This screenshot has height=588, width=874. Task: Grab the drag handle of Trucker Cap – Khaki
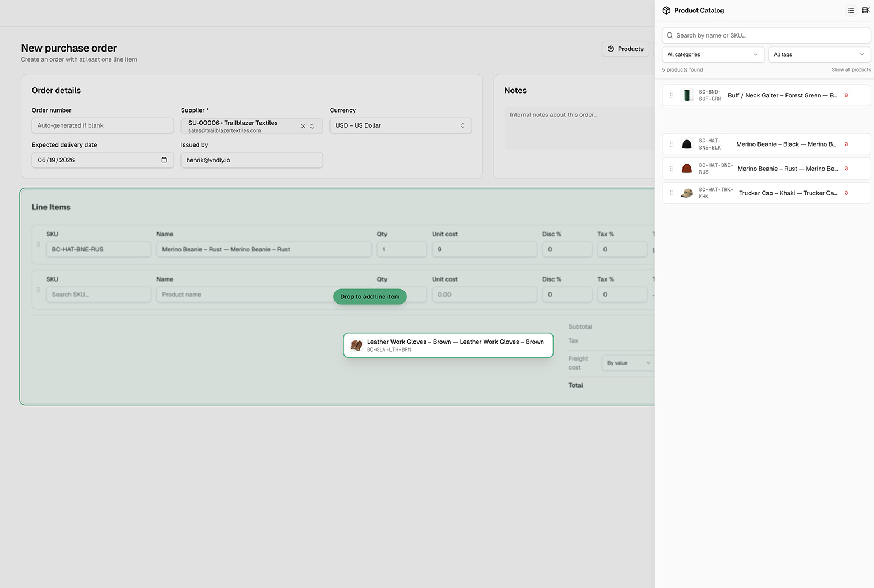[x=671, y=193]
